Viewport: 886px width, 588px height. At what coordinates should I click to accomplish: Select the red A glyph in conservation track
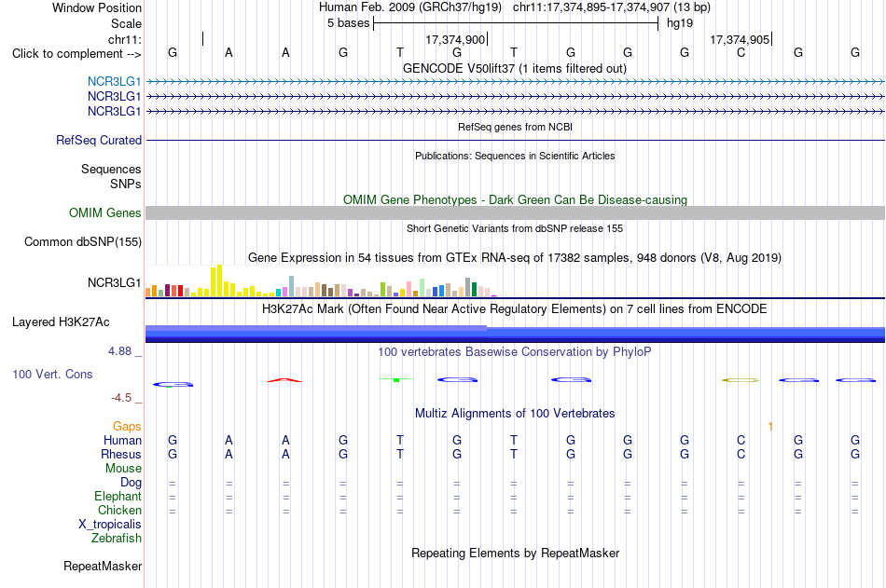click(284, 380)
